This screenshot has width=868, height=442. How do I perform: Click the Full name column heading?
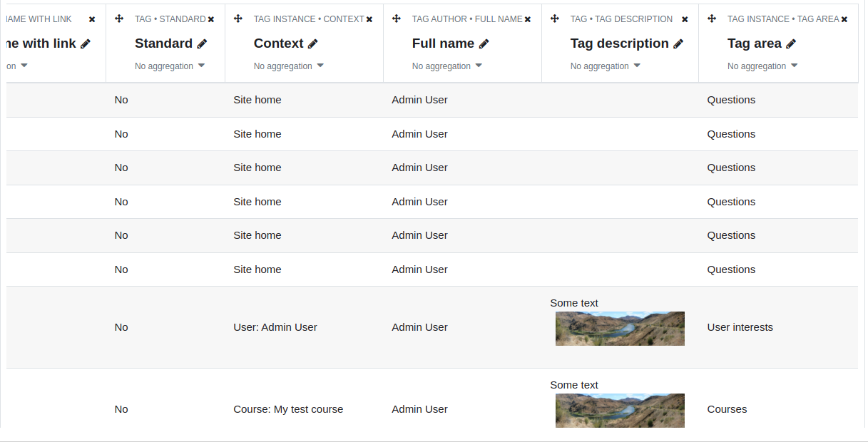(443, 43)
